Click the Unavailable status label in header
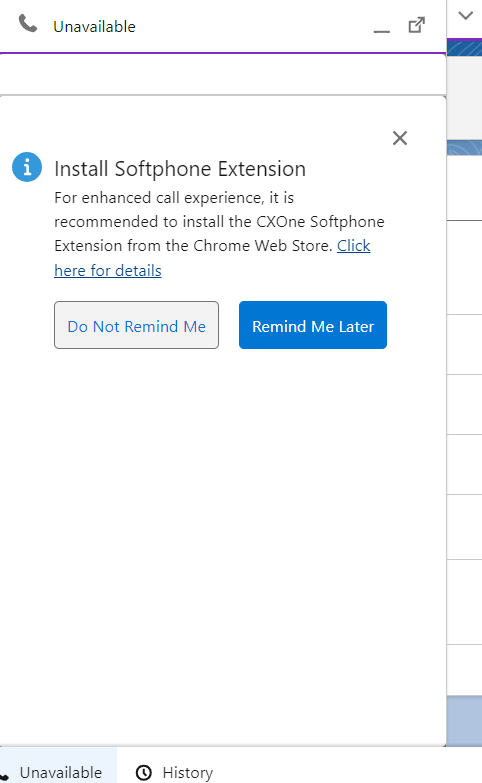The width and height of the screenshot is (482, 783). [x=94, y=26]
